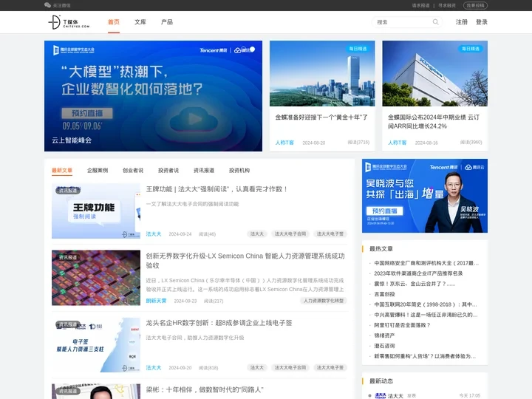The image size is (532, 399).
Task: Click 寻求融资 in top bar
Action: point(447,5)
